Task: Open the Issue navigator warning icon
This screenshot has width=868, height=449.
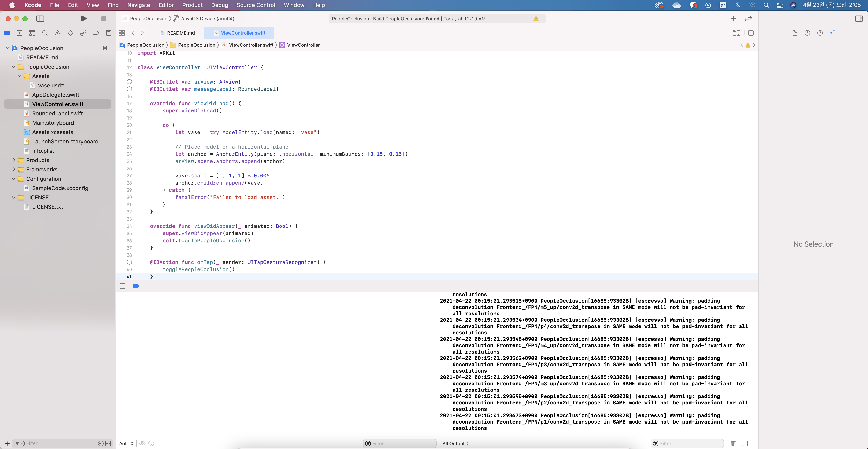Action: click(x=58, y=33)
